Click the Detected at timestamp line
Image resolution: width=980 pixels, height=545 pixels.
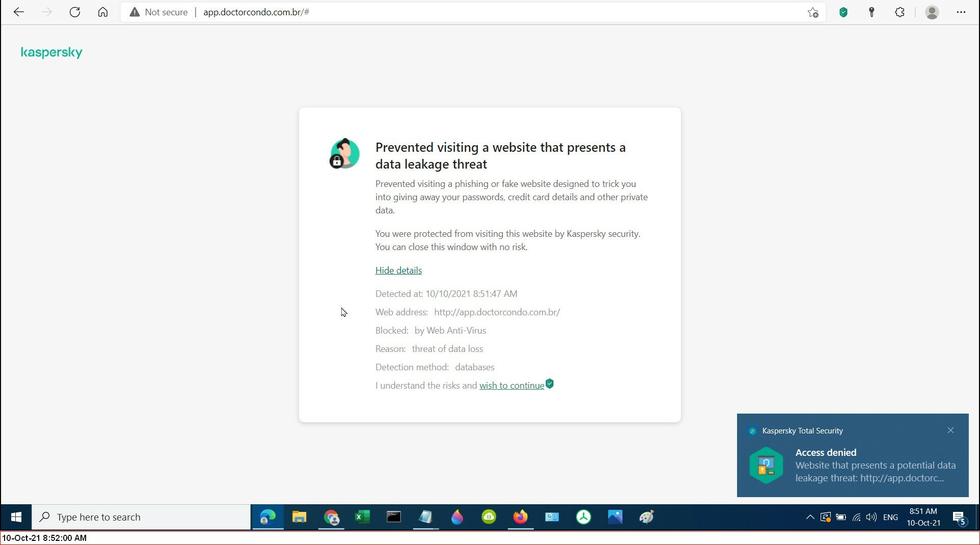click(446, 294)
